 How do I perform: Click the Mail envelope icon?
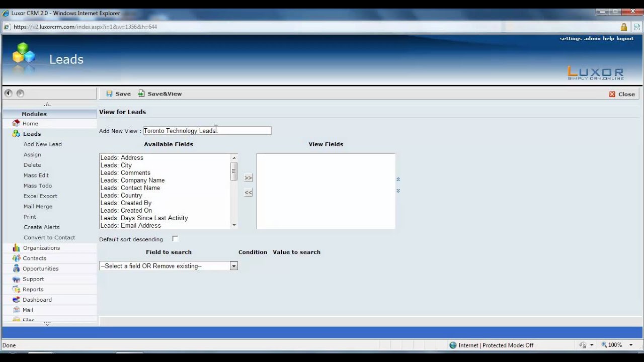click(x=16, y=310)
